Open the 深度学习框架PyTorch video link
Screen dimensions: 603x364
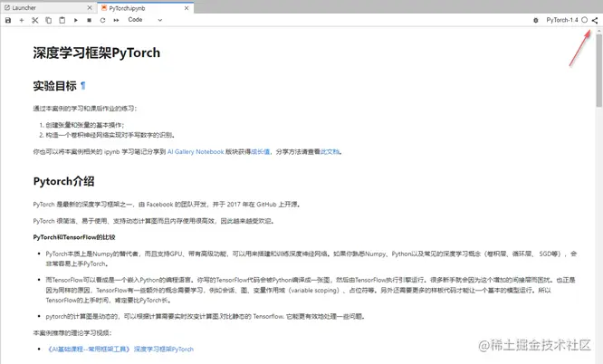tap(164, 349)
